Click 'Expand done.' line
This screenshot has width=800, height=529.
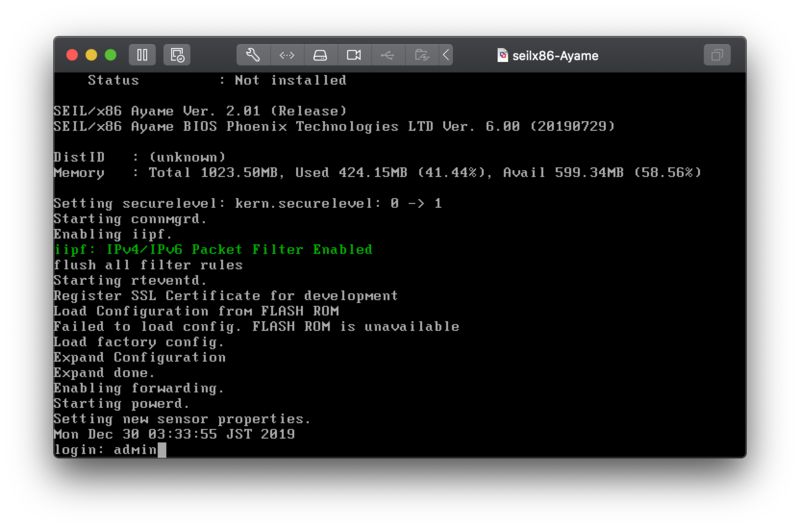tap(104, 373)
